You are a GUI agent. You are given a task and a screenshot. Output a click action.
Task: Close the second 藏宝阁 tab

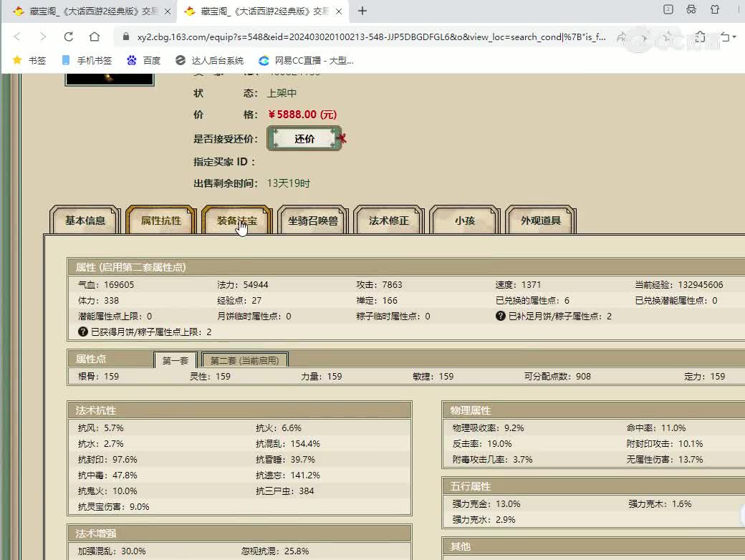pyautogui.click(x=339, y=11)
